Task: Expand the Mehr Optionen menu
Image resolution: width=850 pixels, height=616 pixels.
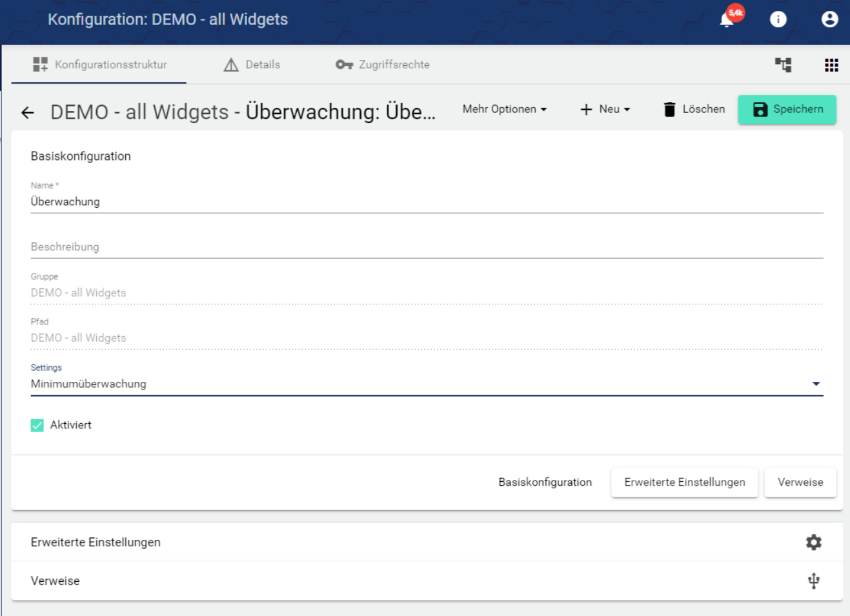Action: pyautogui.click(x=504, y=109)
